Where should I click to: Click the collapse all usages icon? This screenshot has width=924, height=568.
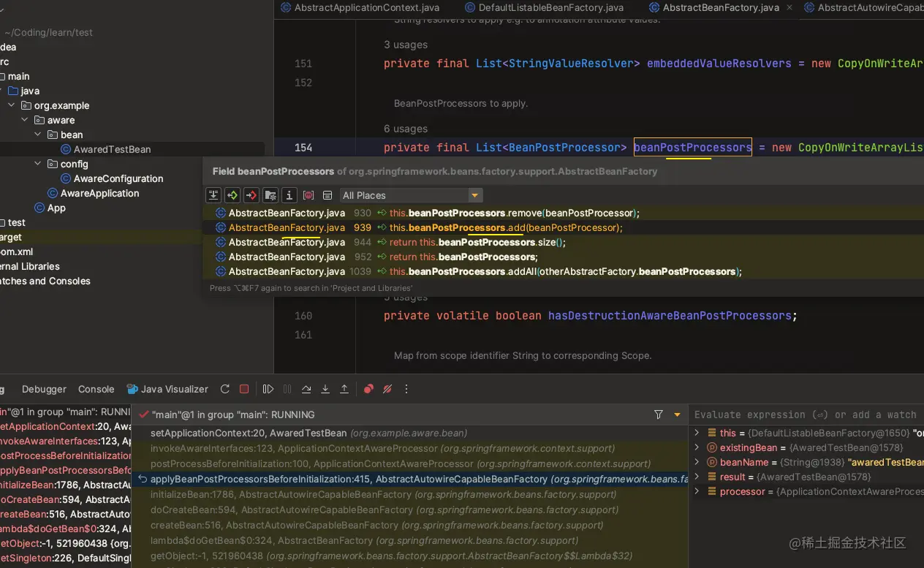[213, 195]
